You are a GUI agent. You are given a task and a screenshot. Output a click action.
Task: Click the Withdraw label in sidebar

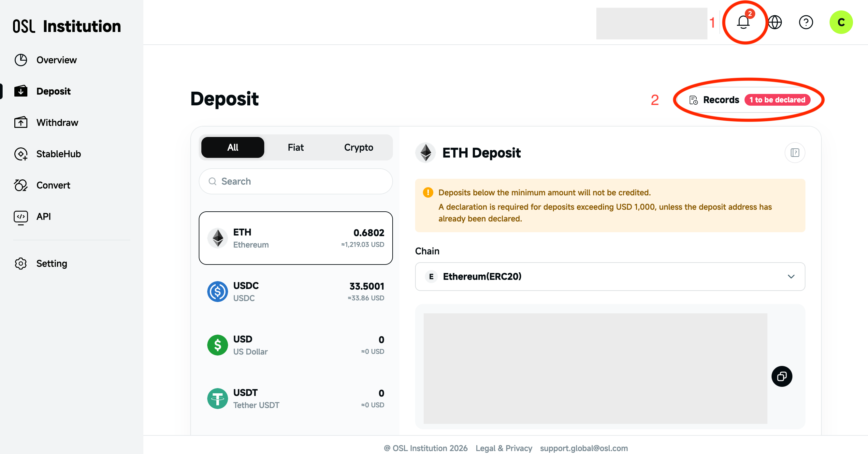(x=57, y=122)
